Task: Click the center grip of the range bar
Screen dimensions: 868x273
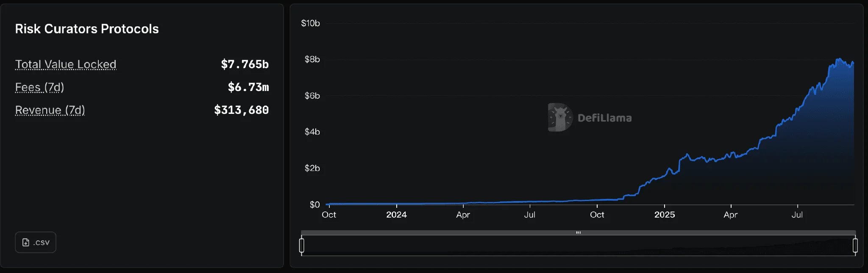Action: (578, 232)
